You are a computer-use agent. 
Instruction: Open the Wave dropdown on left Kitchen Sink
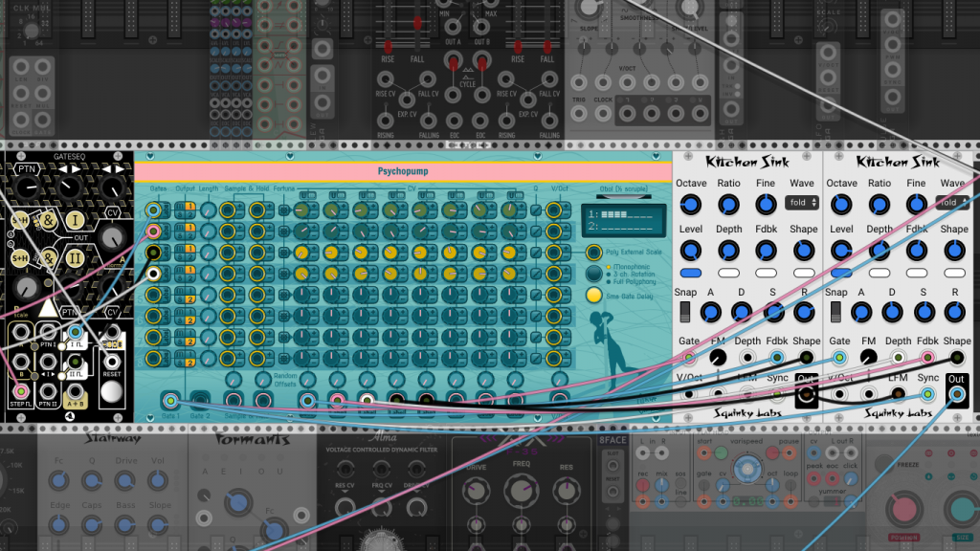pos(802,203)
